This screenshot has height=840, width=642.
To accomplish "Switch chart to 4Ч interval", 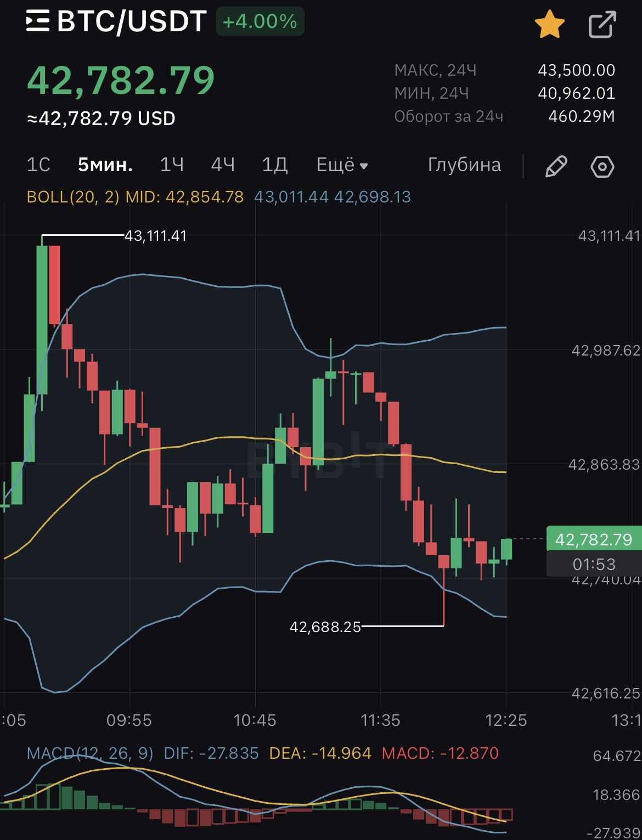I will pos(223,165).
